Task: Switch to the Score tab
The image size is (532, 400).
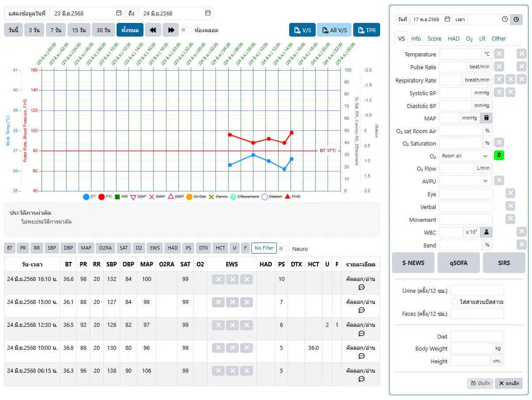Action: pyautogui.click(x=434, y=39)
